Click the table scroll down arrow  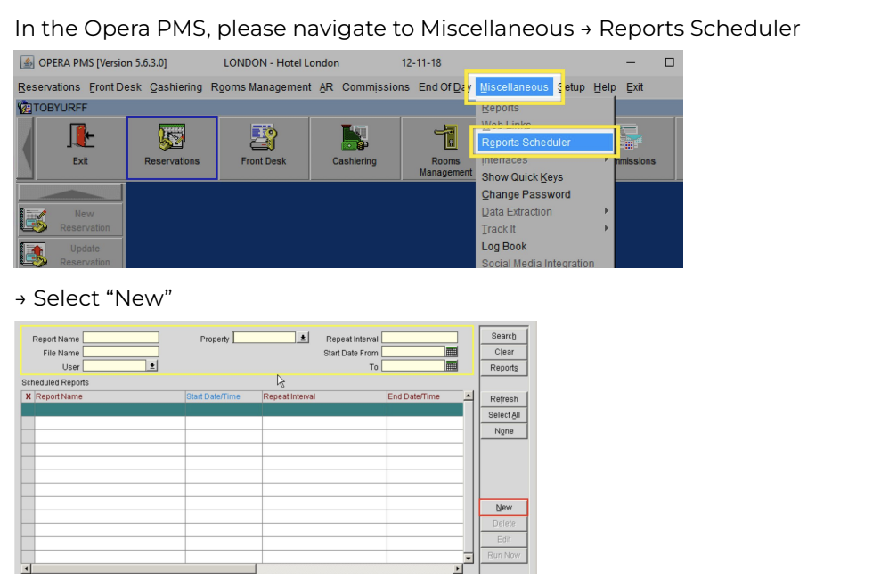coord(469,558)
